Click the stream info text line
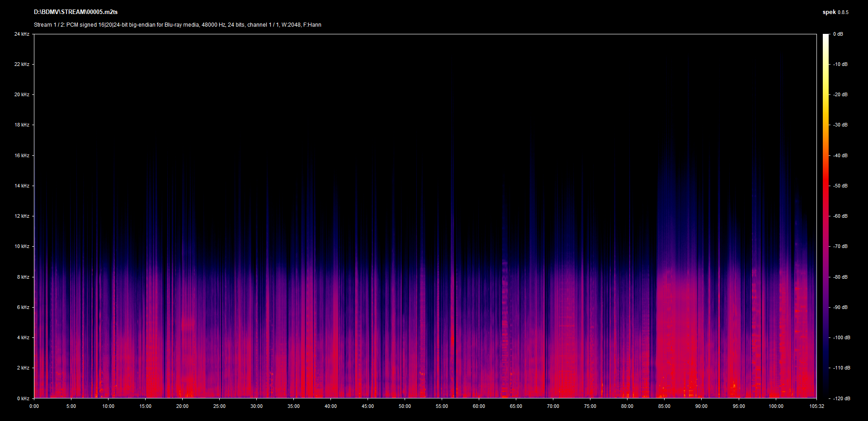Viewport: 868px width, 421px height. 177,25
